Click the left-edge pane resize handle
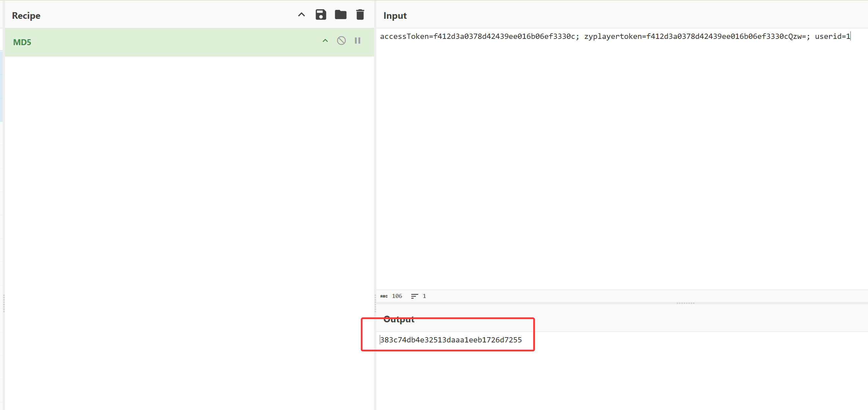868x410 pixels. point(4,303)
